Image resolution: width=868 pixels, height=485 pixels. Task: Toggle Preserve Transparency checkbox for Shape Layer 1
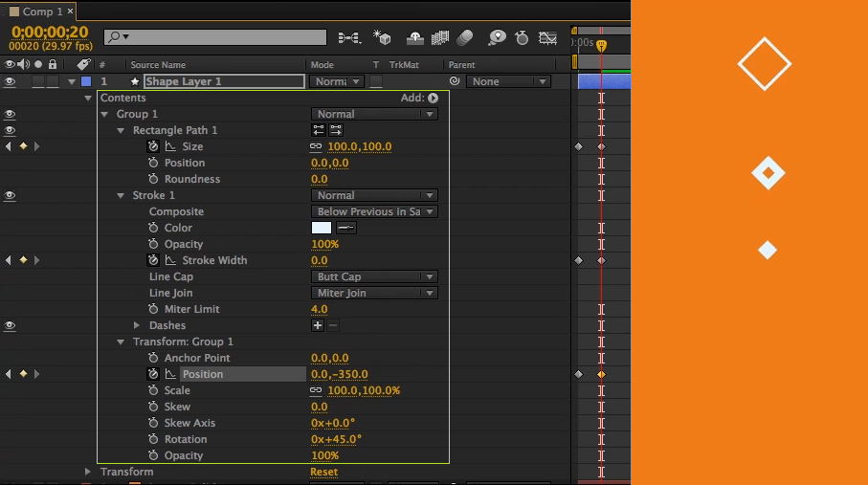(376, 81)
